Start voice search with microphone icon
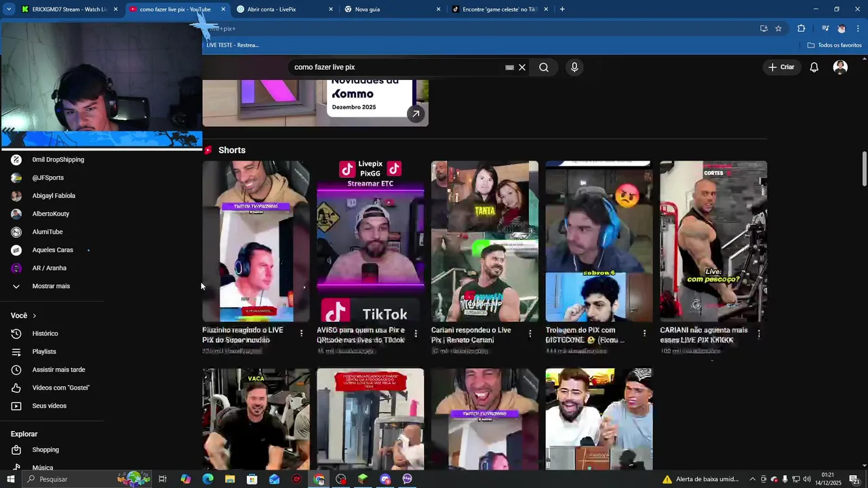Screen dimensions: 868x488 (574, 67)
